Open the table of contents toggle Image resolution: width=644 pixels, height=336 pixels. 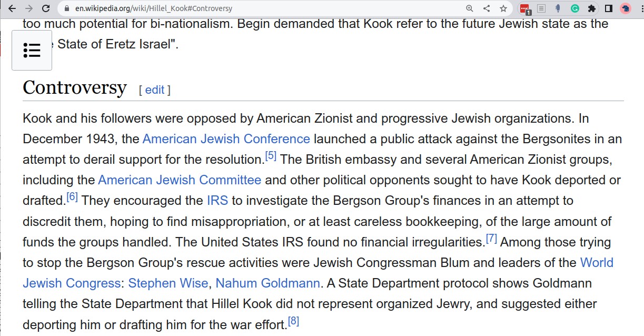[x=32, y=50]
